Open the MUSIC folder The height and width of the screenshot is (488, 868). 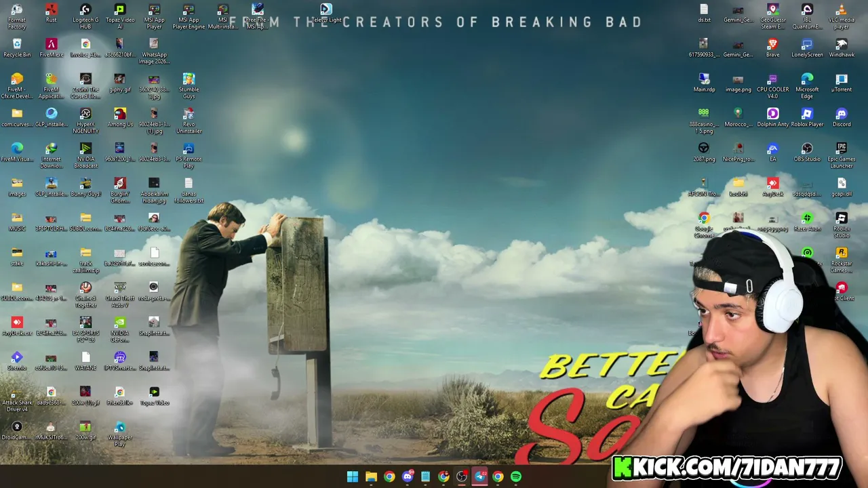[17, 222]
